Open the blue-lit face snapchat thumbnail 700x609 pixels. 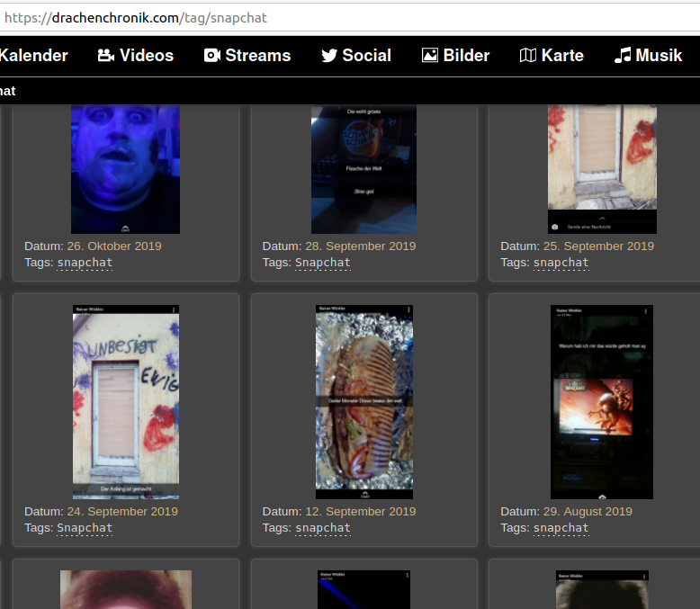pos(125,169)
